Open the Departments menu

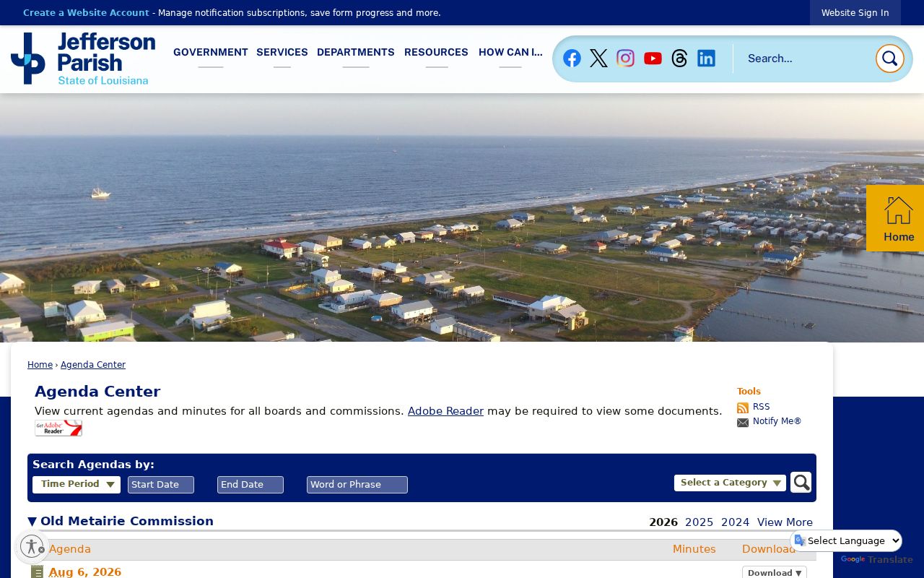point(356,53)
